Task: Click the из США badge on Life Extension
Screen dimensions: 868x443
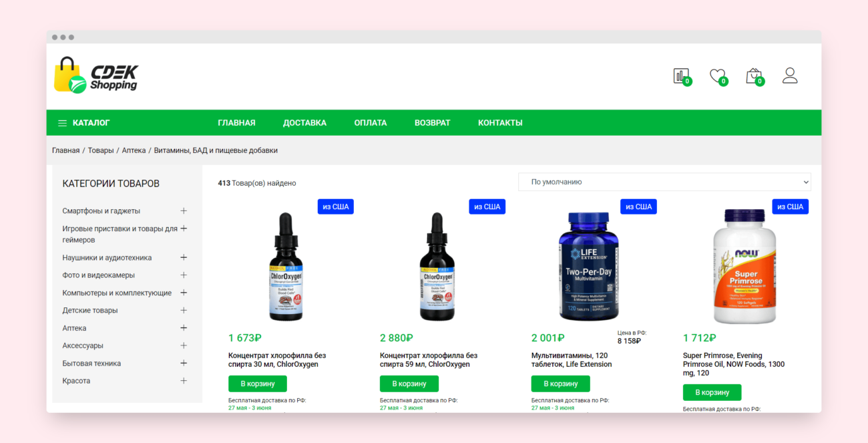Action: click(x=638, y=206)
